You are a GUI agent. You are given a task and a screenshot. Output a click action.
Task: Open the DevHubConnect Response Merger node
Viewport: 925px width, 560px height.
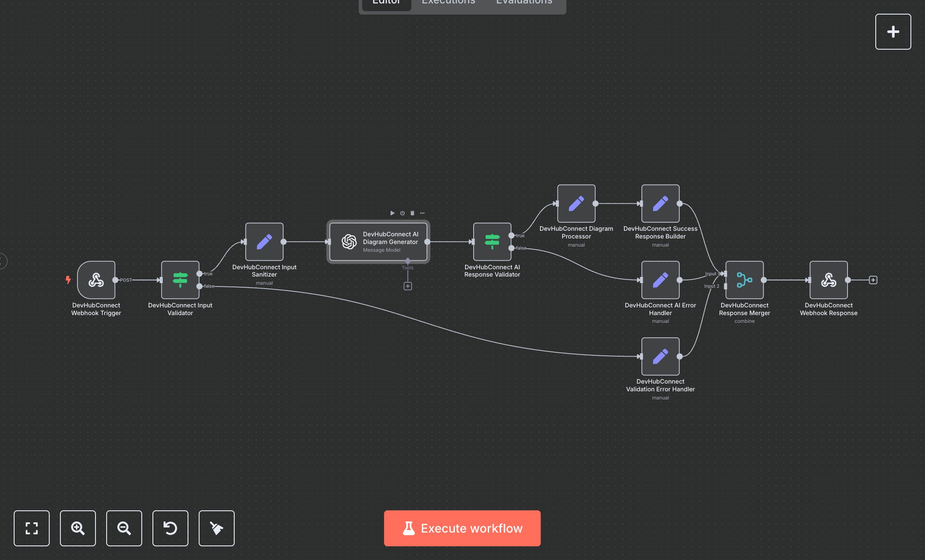(744, 280)
